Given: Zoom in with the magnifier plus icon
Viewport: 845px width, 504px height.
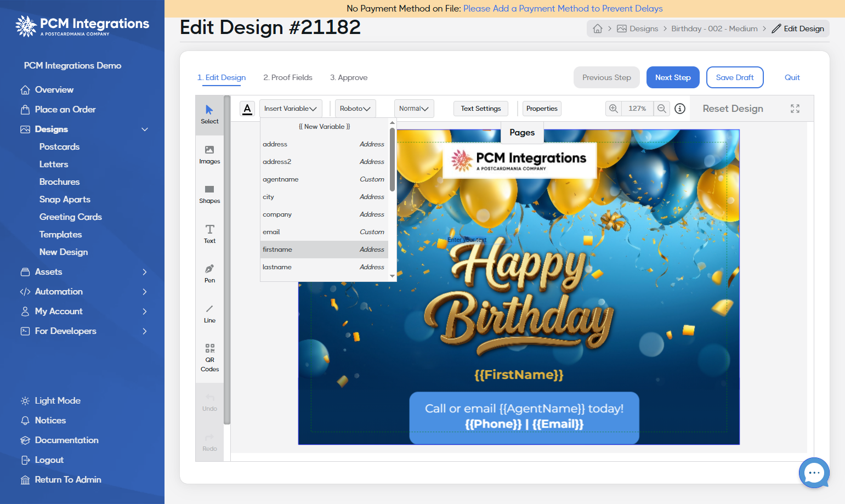Looking at the screenshot, I should point(614,109).
